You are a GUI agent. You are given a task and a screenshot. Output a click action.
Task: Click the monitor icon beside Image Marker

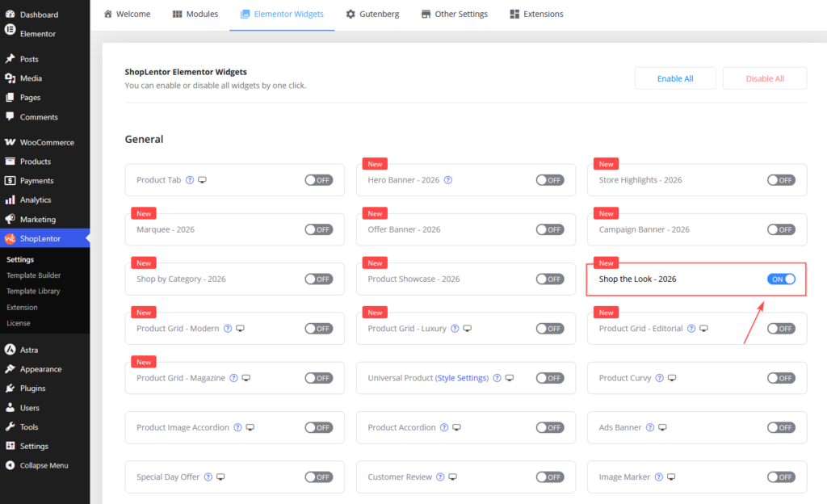tap(671, 477)
